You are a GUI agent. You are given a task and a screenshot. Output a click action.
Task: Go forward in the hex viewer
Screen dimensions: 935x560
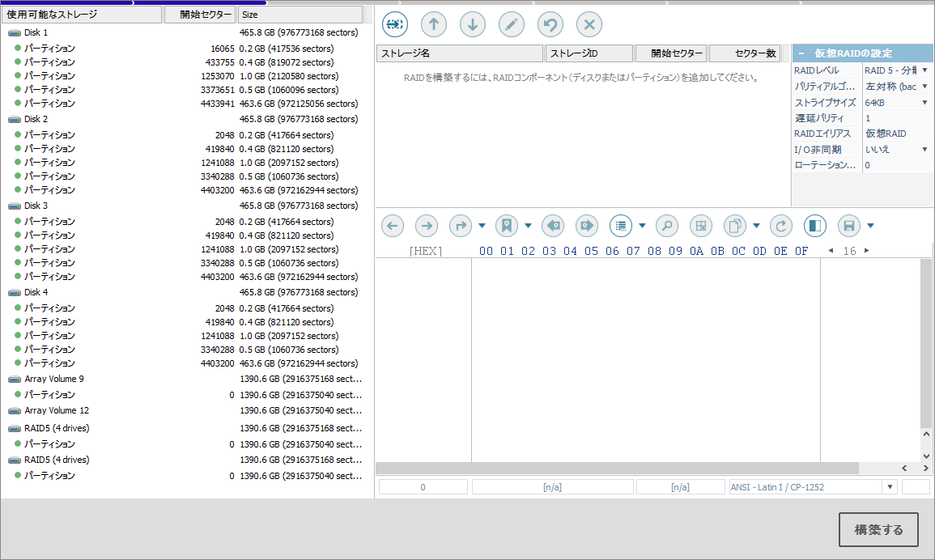pos(427,226)
